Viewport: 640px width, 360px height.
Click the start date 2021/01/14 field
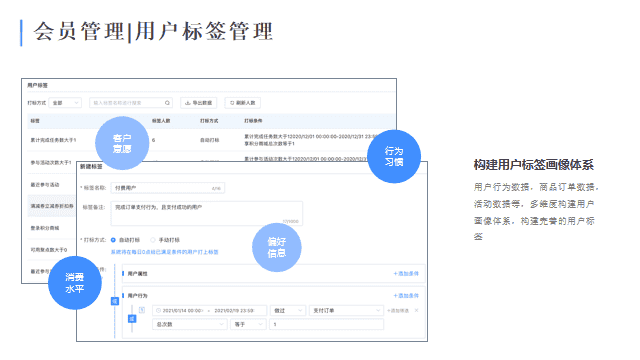pyautogui.click(x=182, y=311)
